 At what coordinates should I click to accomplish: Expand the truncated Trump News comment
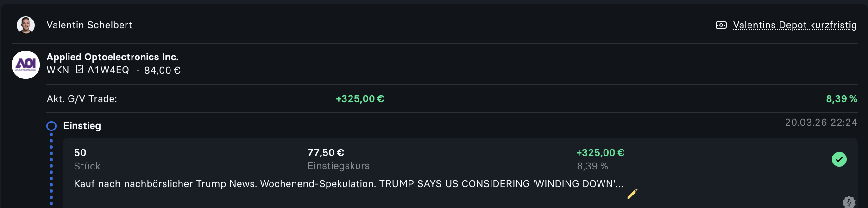pyautogui.click(x=348, y=184)
